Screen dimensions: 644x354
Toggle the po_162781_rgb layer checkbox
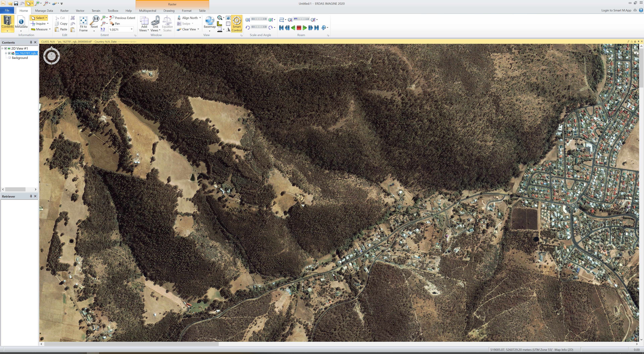(10, 53)
